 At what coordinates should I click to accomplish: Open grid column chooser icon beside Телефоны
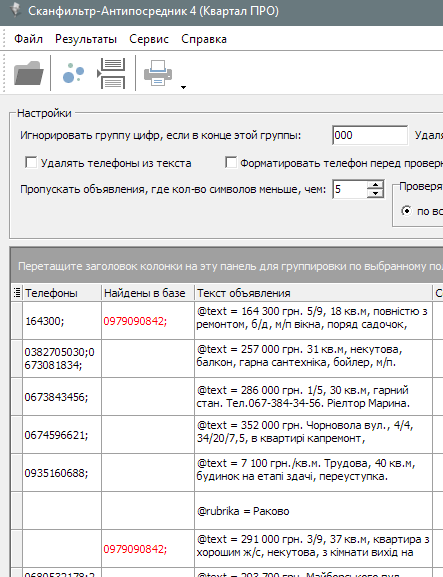coord(17,293)
